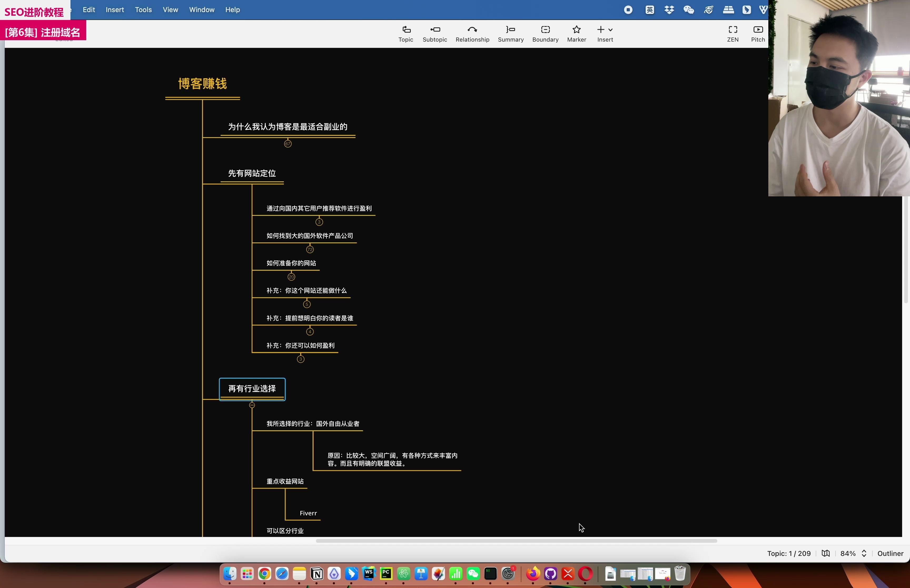910x588 pixels.
Task: Open the Insert plus dropdown
Action: tap(605, 34)
